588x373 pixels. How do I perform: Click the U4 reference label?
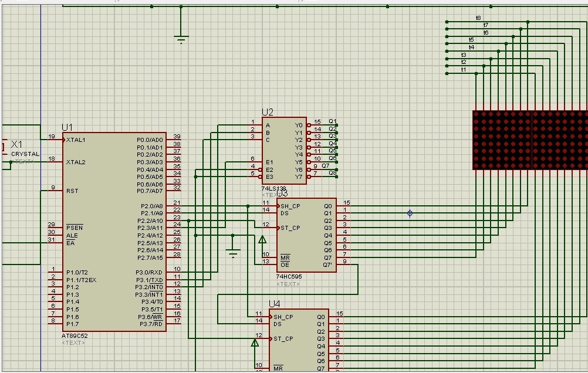[275, 304]
